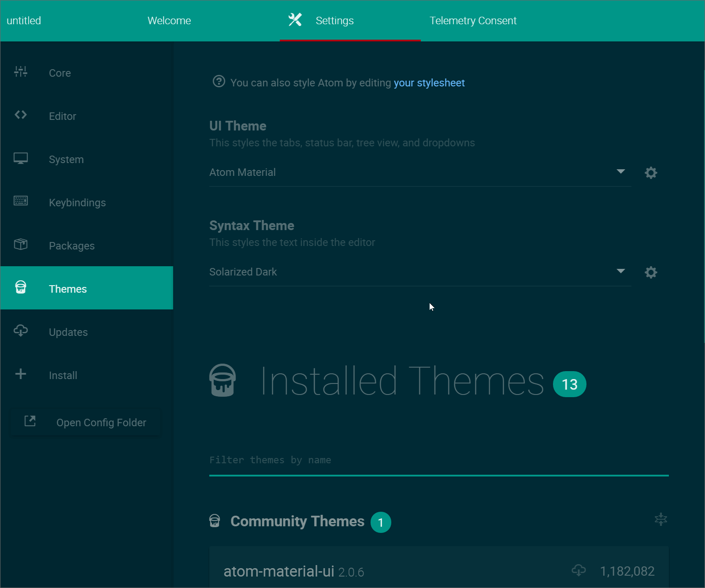Click the Community Themes heading
705x588 pixels.
297,521
